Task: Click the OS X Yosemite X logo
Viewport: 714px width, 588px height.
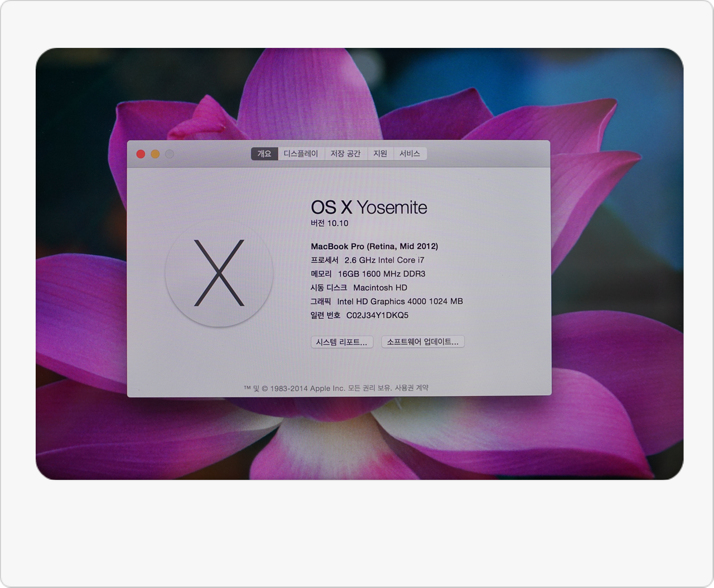Action: pos(219,273)
